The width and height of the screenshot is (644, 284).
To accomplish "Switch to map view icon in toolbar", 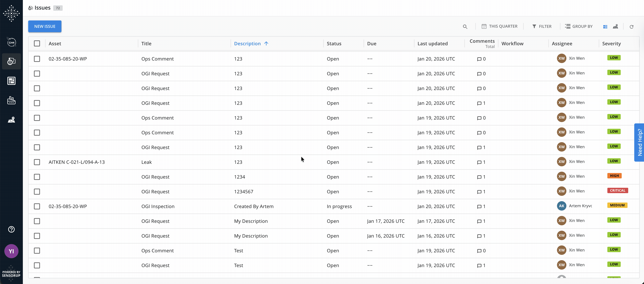I will [615, 26].
